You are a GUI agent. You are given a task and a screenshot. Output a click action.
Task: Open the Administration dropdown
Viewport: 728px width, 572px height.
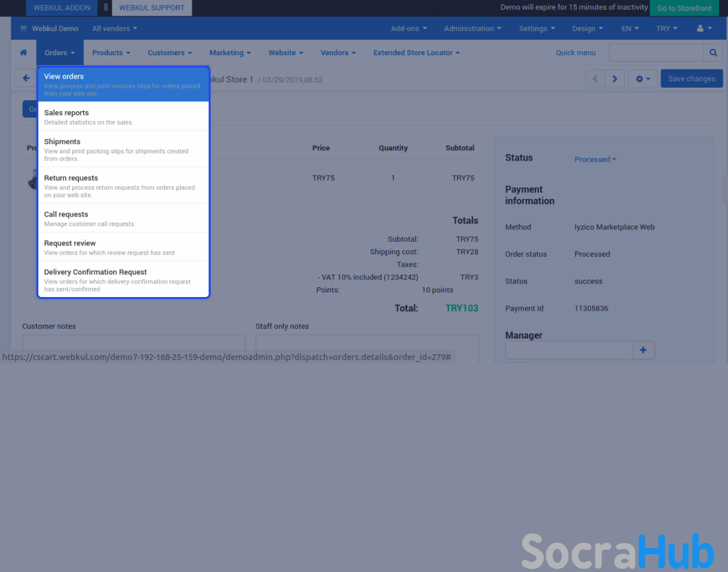[473, 29]
